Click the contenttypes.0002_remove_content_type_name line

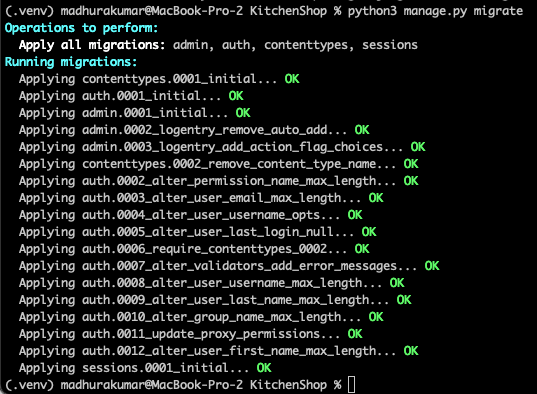click(x=218, y=164)
